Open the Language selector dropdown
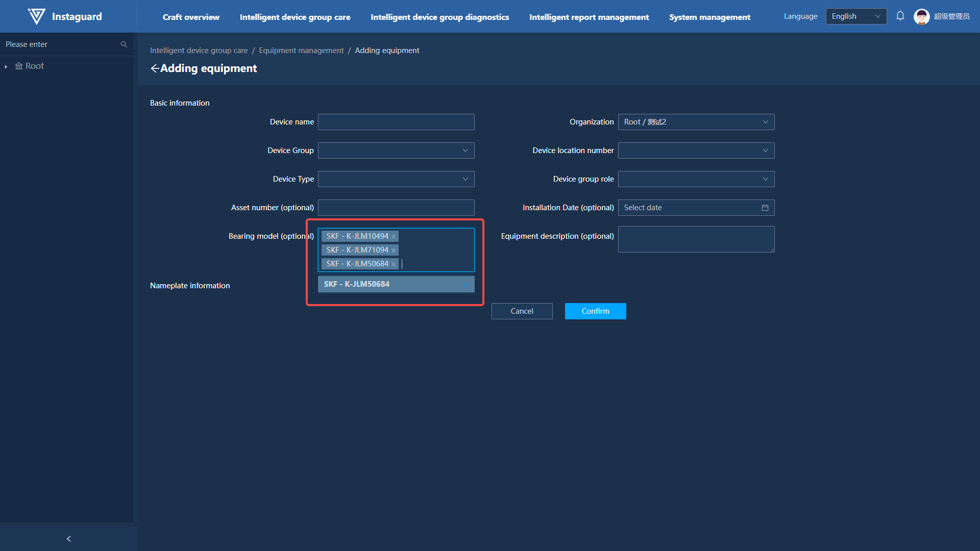 pos(855,16)
